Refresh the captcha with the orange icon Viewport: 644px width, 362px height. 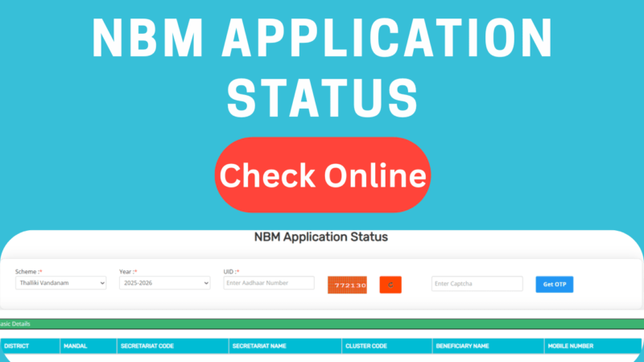pyautogui.click(x=390, y=285)
